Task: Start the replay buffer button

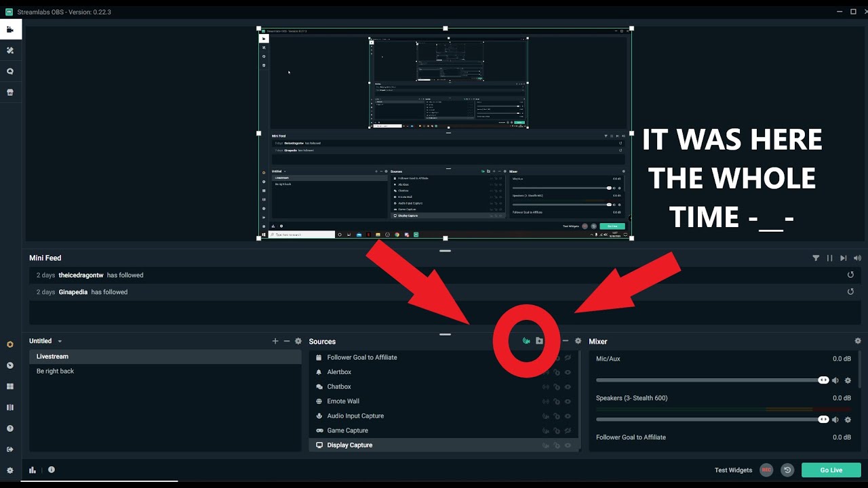Action: click(x=787, y=470)
